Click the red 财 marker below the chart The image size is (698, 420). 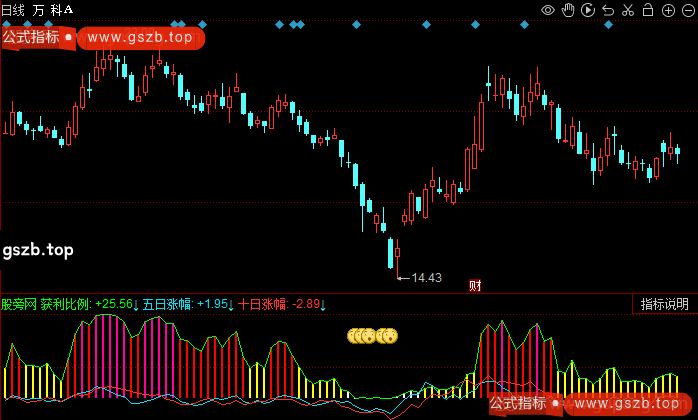pos(475,286)
